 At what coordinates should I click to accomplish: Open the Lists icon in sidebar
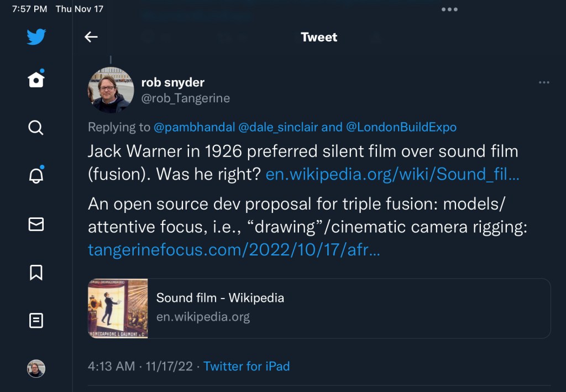coord(36,320)
